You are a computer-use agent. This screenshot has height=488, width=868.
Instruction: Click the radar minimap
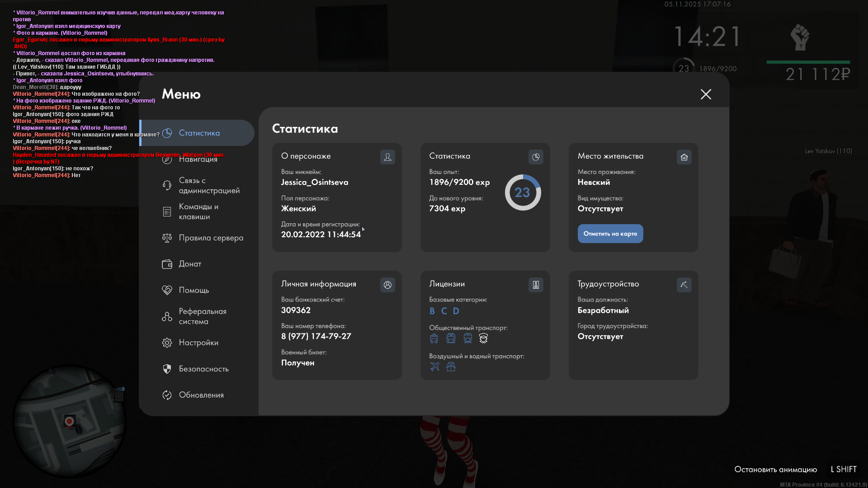pos(69,421)
